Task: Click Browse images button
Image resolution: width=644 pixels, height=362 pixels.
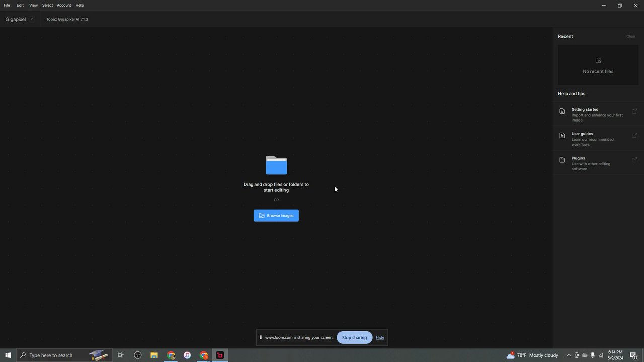Action: click(276, 216)
